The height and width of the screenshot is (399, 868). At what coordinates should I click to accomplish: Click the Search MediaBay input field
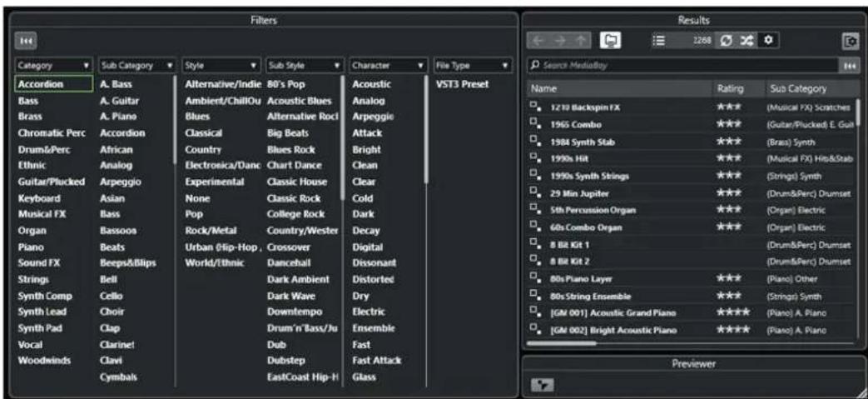click(x=683, y=66)
